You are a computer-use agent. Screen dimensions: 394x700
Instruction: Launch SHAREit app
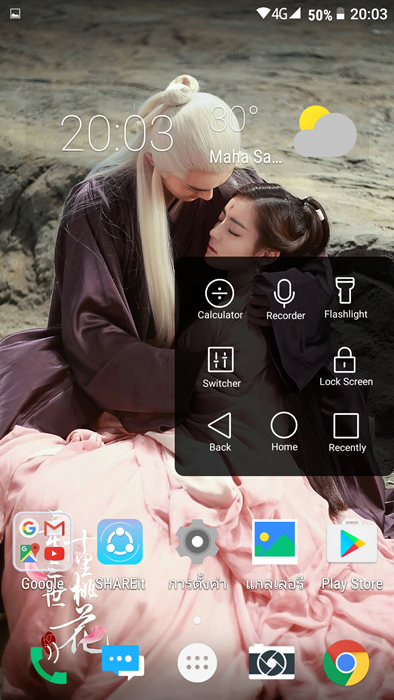pyautogui.click(x=120, y=542)
